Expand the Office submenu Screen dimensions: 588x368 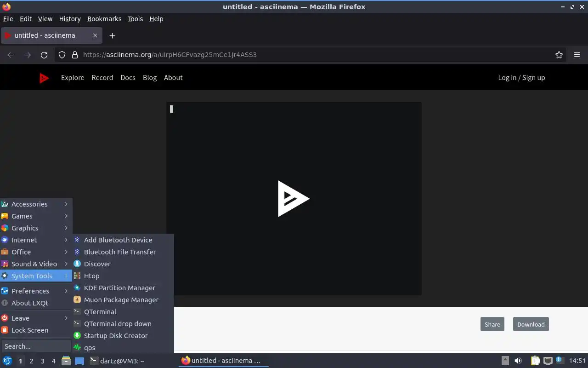point(36,252)
